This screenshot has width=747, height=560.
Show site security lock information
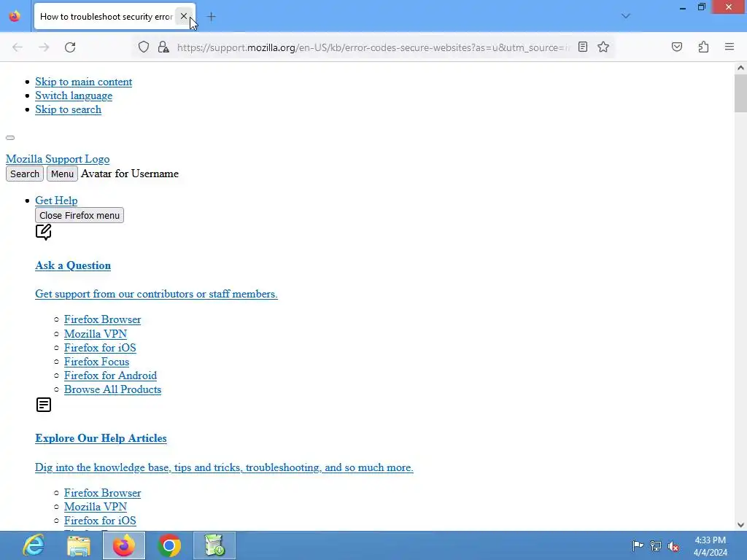pyautogui.click(x=163, y=47)
